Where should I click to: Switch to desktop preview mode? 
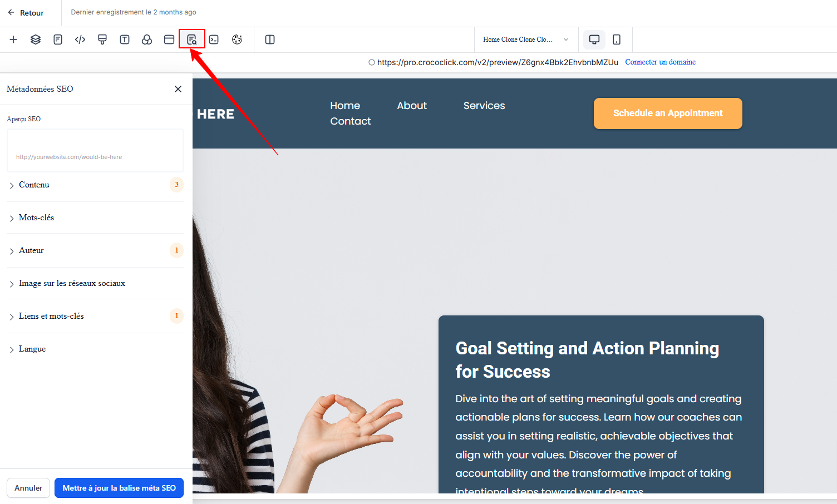[594, 39]
